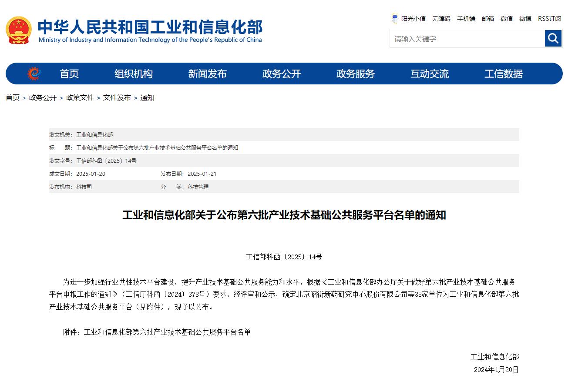Focus the 请输入关键字 search field
575x392 pixels.
pyautogui.click(x=467, y=39)
